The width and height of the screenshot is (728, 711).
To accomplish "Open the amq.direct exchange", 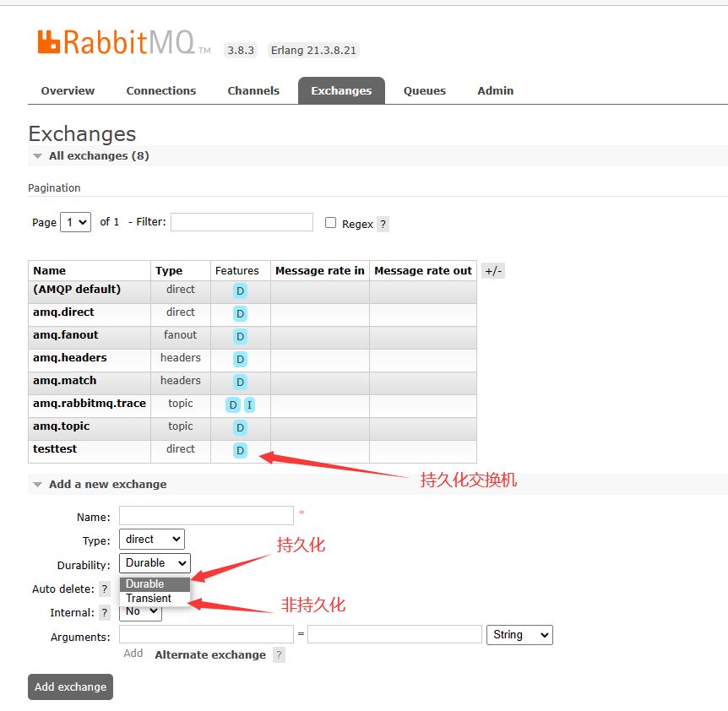I will tap(63, 312).
